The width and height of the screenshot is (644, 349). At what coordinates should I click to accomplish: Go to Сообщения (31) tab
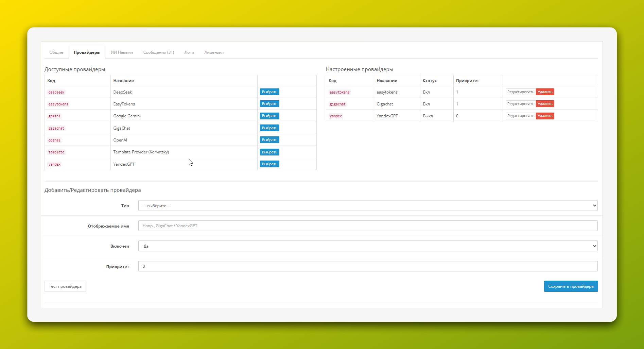(x=158, y=52)
